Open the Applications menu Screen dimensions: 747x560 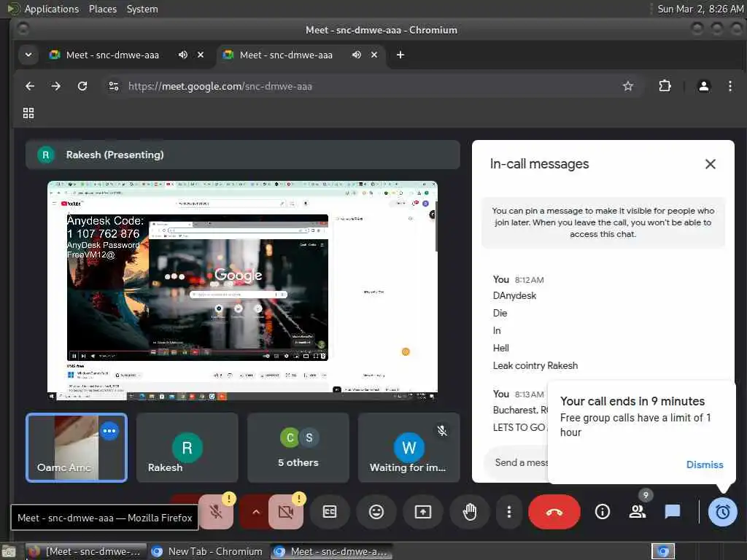[x=52, y=9]
